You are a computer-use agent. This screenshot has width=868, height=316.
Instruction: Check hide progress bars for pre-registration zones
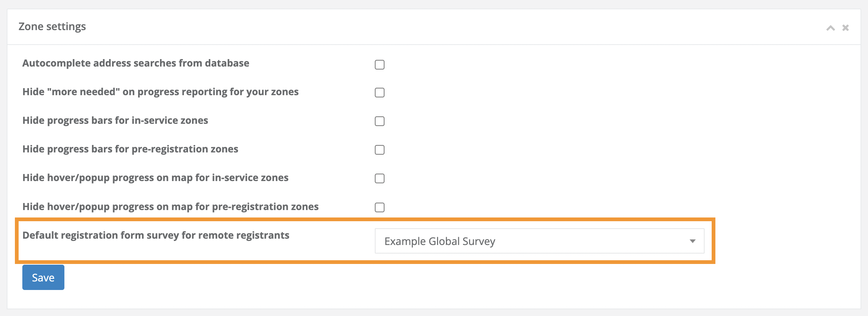click(x=379, y=150)
